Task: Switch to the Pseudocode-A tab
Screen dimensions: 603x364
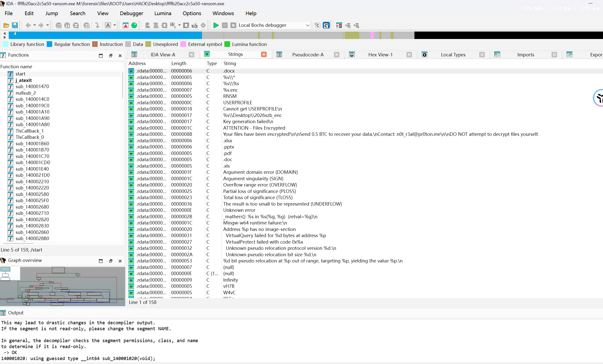Action: (308, 55)
